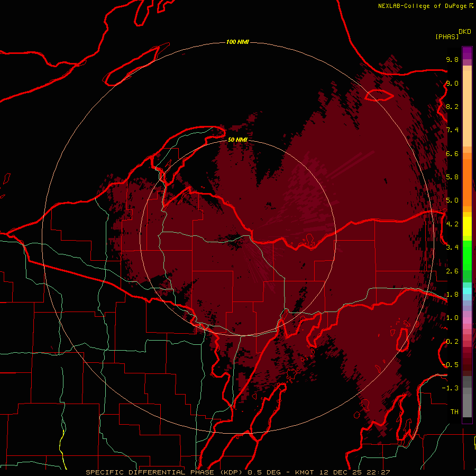Image resolution: width=476 pixels, height=476 pixels.
Task: Pick the bright green swatch in the color scale
Action: click(467, 255)
